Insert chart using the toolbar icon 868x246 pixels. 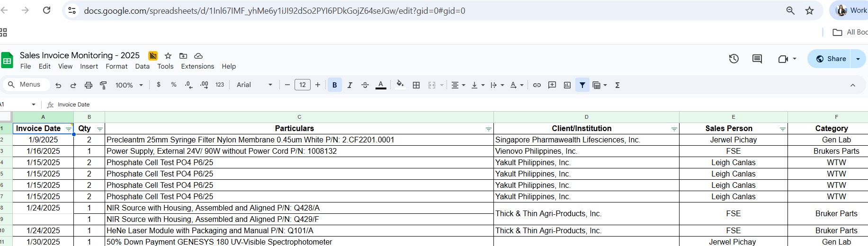pyautogui.click(x=567, y=85)
